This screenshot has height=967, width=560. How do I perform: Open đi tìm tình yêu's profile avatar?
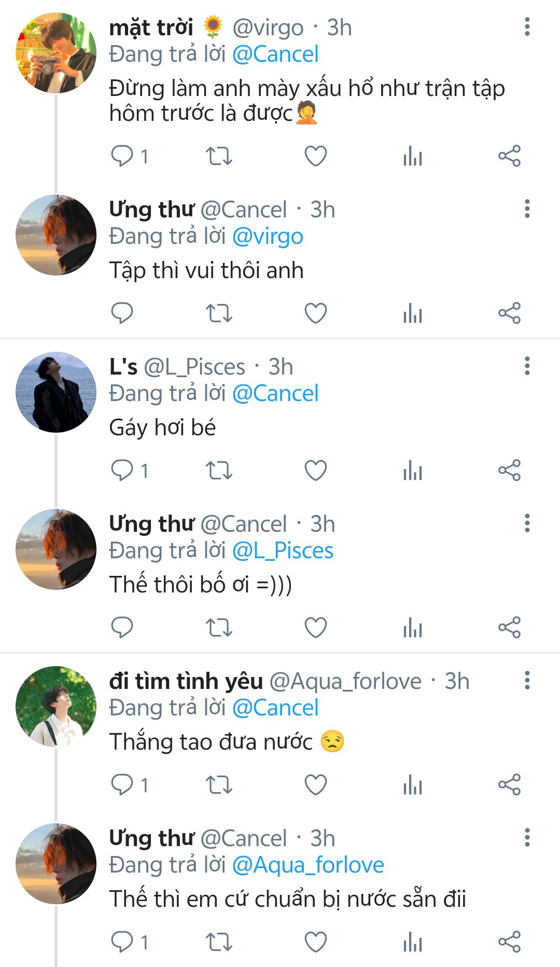(x=56, y=707)
